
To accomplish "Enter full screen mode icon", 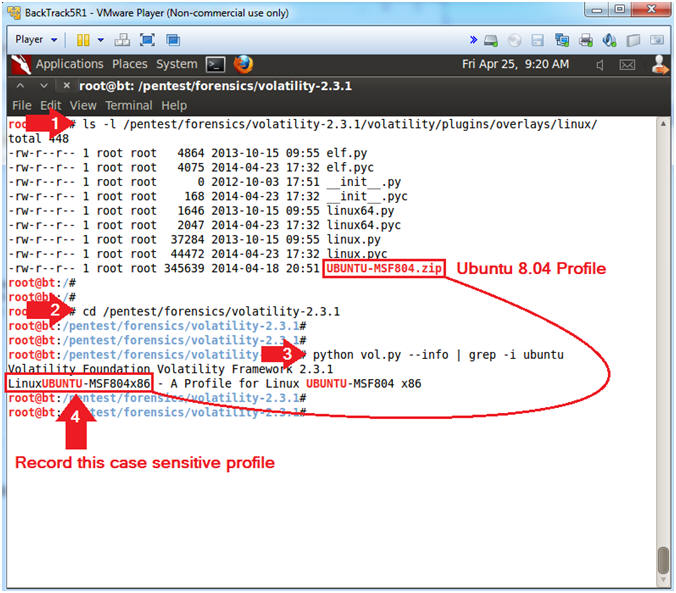I will click(147, 40).
